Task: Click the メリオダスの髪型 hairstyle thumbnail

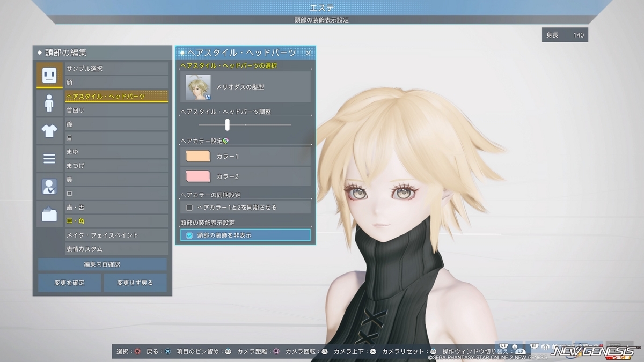Action: coord(198,87)
